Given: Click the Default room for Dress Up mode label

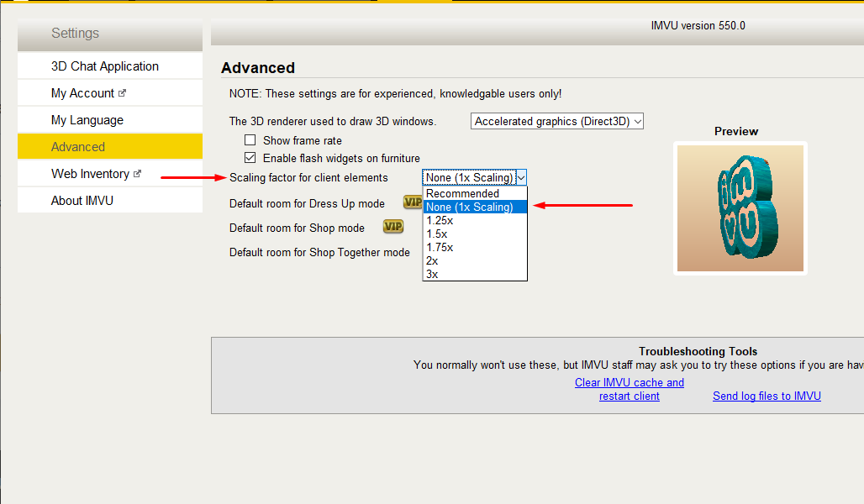Looking at the screenshot, I should (x=307, y=204).
